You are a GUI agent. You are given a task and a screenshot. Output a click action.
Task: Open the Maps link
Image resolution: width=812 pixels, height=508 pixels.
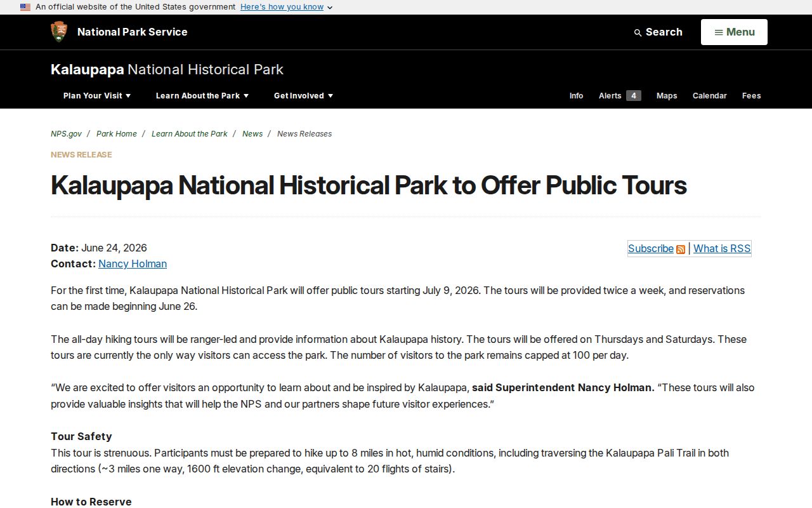point(667,96)
